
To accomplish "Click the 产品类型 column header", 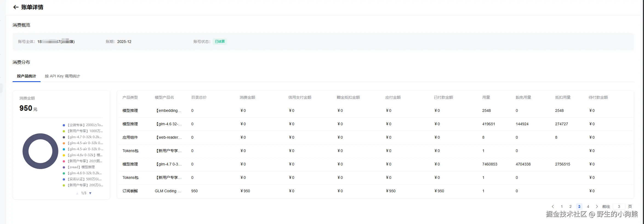I will (x=130, y=97).
